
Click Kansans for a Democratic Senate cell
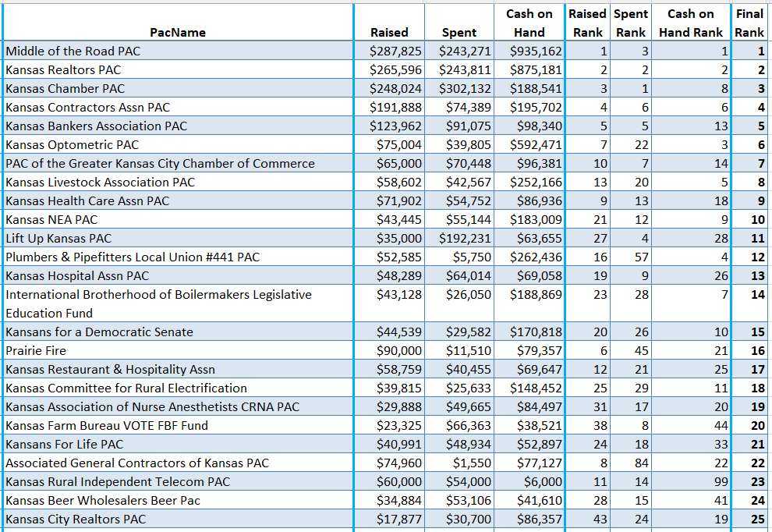coord(178,332)
